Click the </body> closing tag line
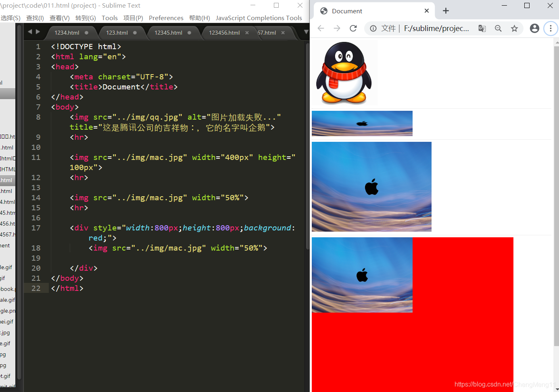Viewport: 559px width, 392px height. click(x=67, y=278)
